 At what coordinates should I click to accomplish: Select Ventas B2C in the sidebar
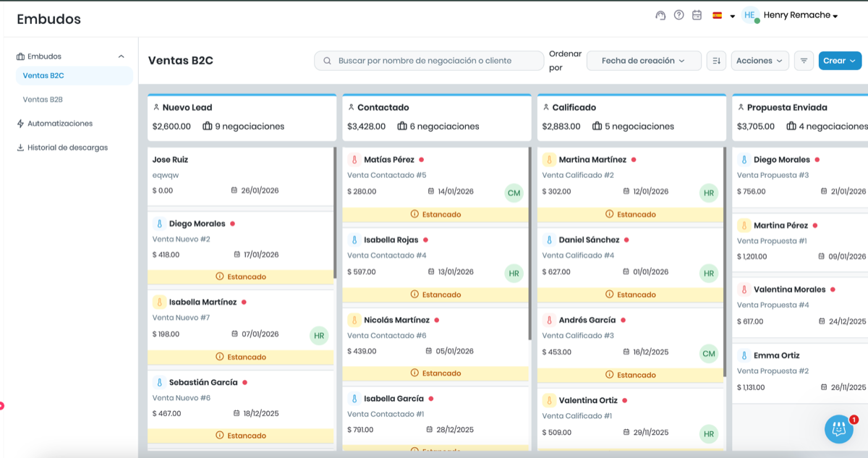pyautogui.click(x=74, y=75)
